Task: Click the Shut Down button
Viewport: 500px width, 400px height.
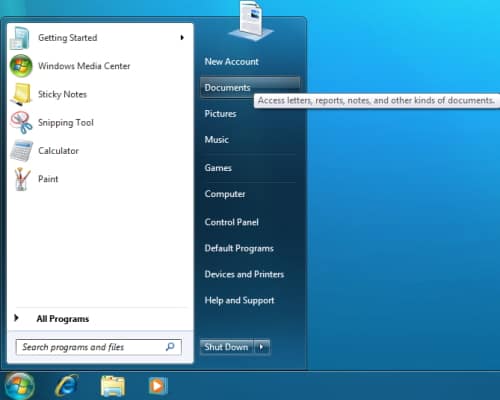Action: click(x=227, y=347)
